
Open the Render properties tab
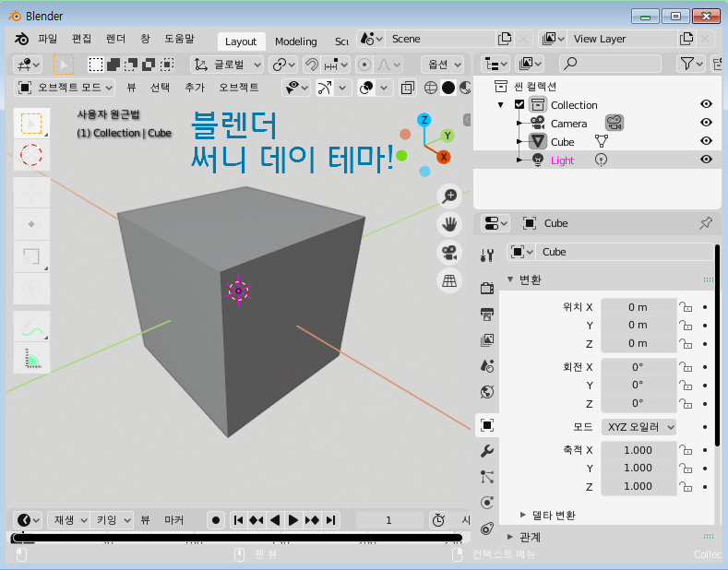pos(487,288)
